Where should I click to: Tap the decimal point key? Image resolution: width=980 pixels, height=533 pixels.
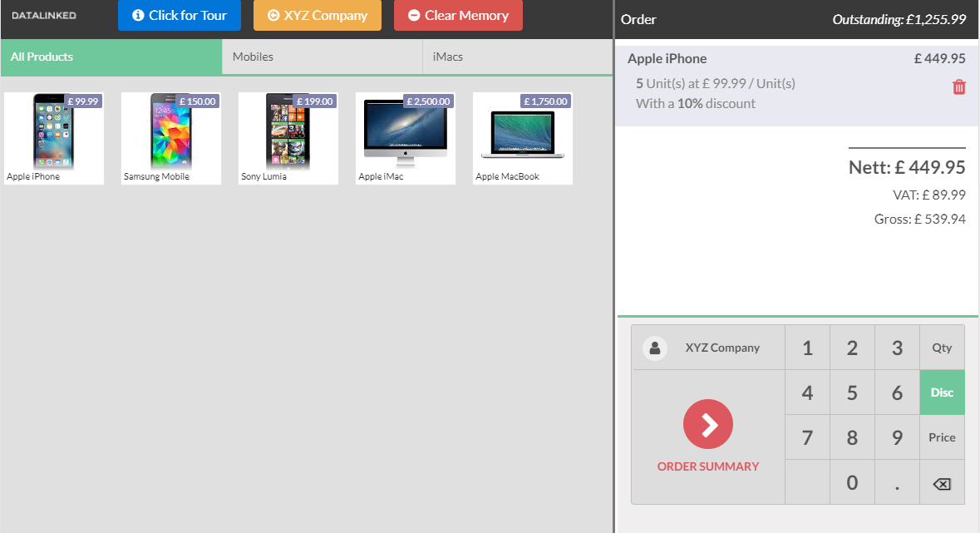898,482
